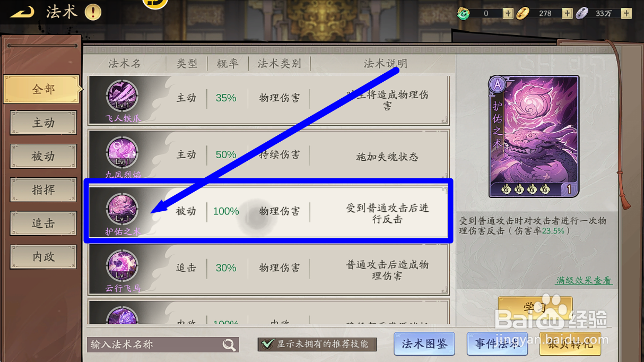Switch to the 指挥 category tab
Image resolution: width=644 pixels, height=362 pixels.
tap(43, 190)
